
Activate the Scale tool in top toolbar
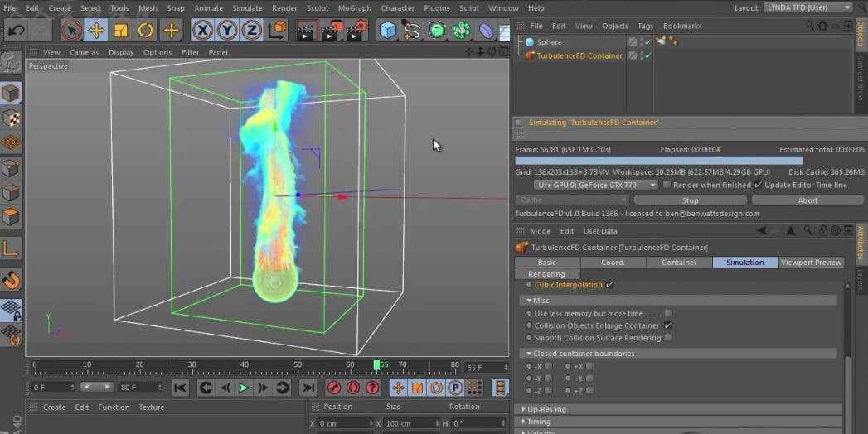pyautogui.click(x=121, y=30)
